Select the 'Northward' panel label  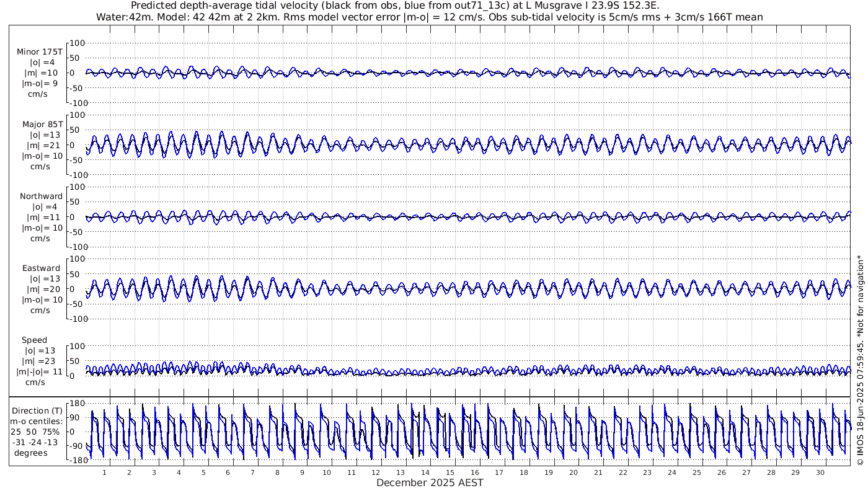(x=41, y=197)
